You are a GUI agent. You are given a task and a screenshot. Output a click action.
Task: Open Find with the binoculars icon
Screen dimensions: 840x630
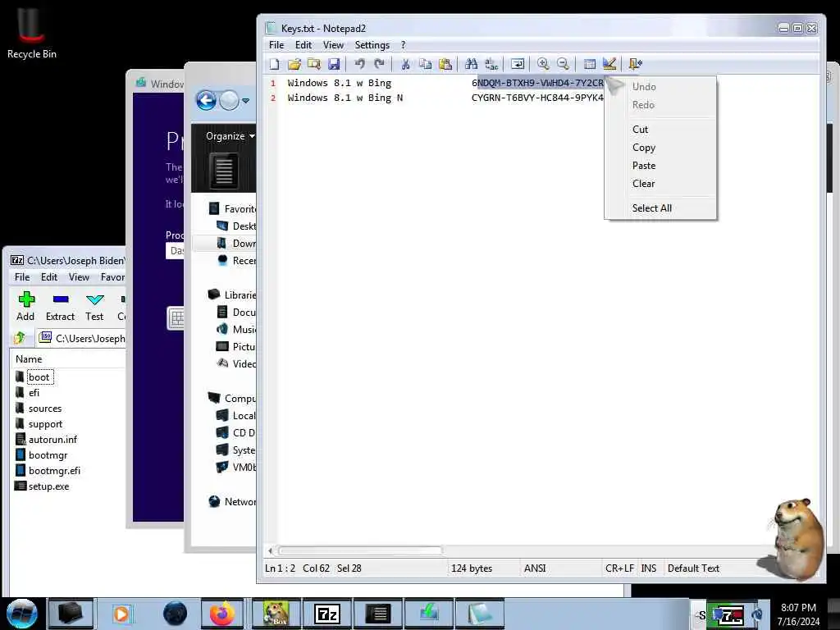click(471, 64)
